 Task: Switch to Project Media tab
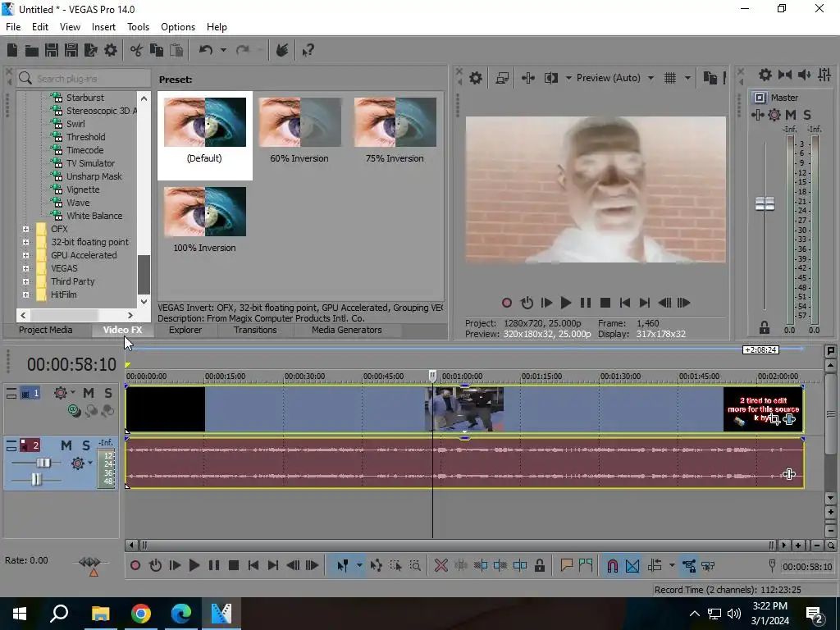click(x=46, y=330)
